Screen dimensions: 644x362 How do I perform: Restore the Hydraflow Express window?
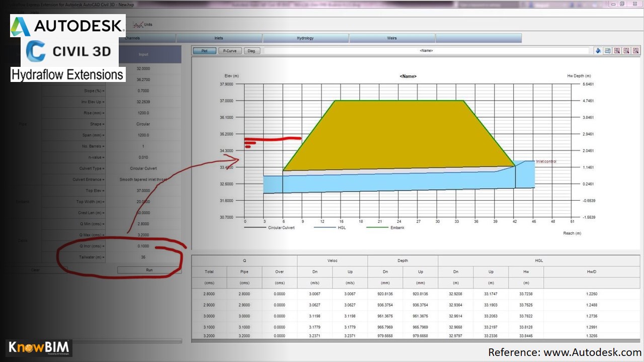click(622, 4)
